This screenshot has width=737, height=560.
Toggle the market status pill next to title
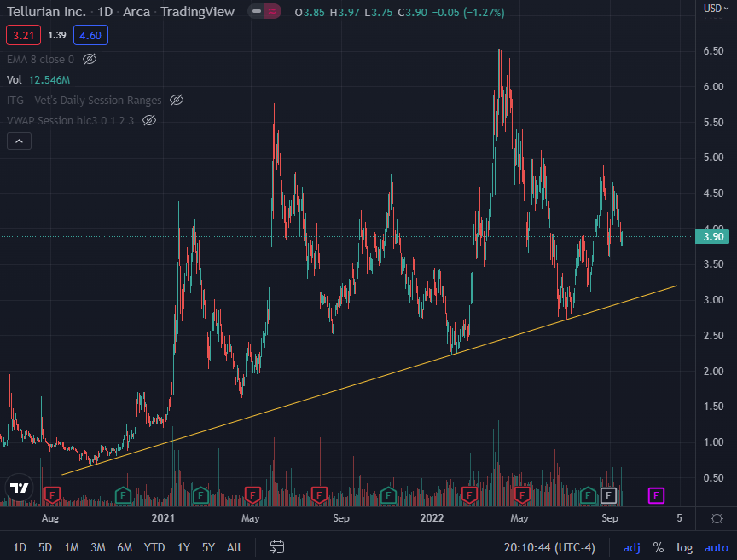coord(264,11)
